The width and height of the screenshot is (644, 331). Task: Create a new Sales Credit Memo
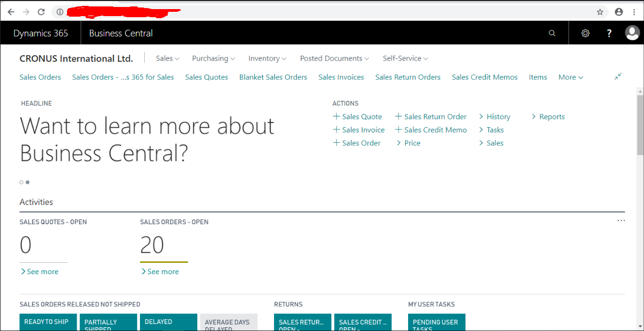tap(431, 130)
